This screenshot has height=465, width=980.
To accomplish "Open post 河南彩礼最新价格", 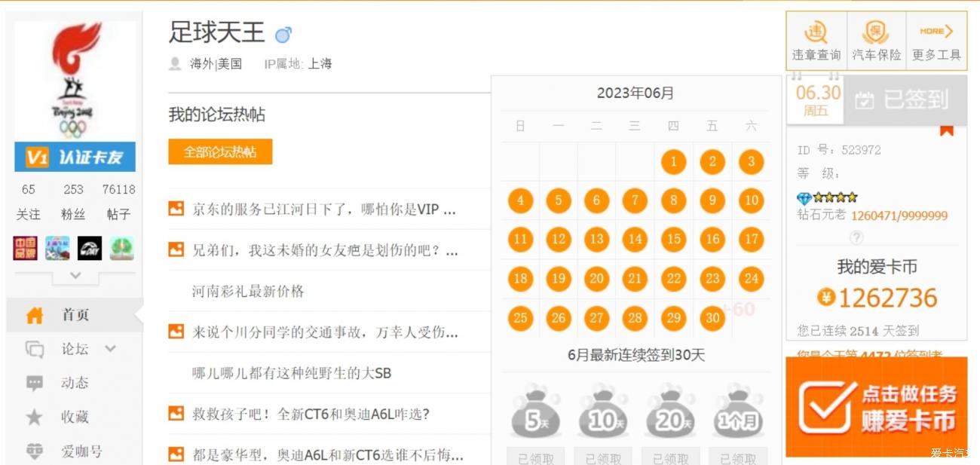I will (x=248, y=291).
